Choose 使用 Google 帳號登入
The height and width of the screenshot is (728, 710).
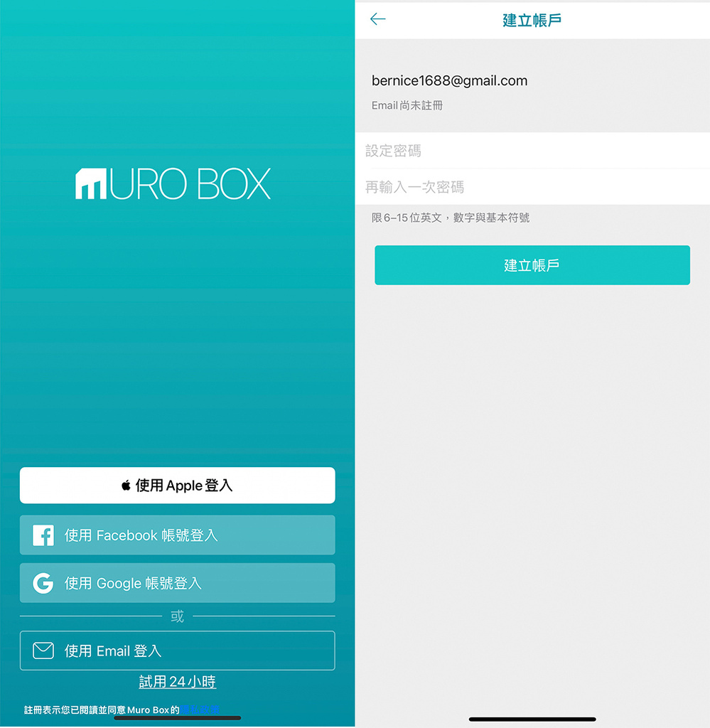[177, 583]
